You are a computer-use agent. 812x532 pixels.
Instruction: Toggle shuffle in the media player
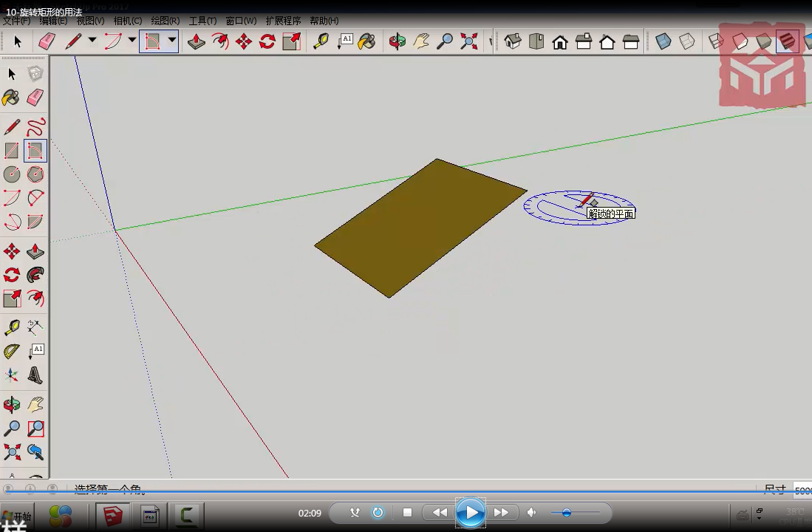click(x=355, y=513)
